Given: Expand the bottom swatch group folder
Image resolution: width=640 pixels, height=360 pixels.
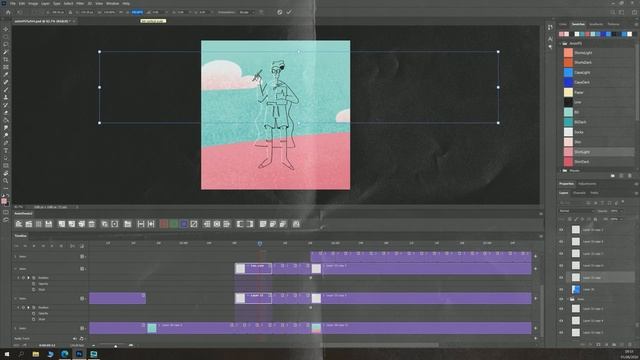Looking at the screenshot, I should point(560,171).
